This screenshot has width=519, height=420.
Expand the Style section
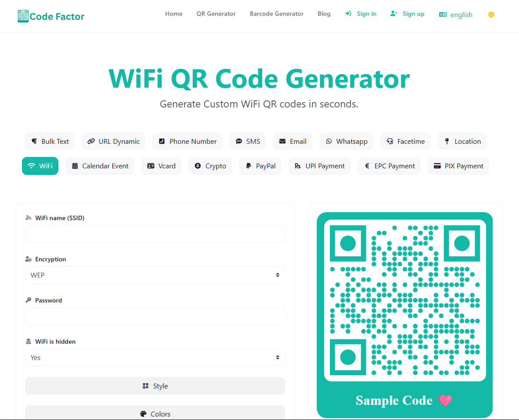click(155, 386)
